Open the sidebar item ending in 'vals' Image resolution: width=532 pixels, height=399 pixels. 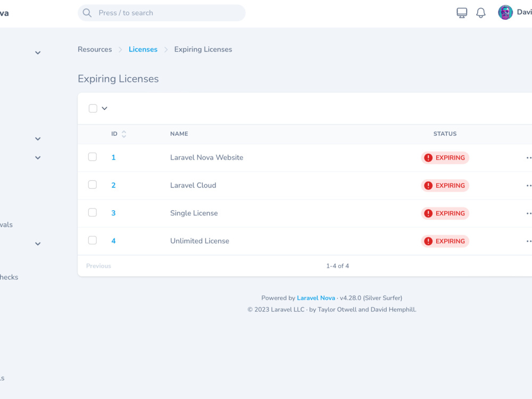point(6,225)
